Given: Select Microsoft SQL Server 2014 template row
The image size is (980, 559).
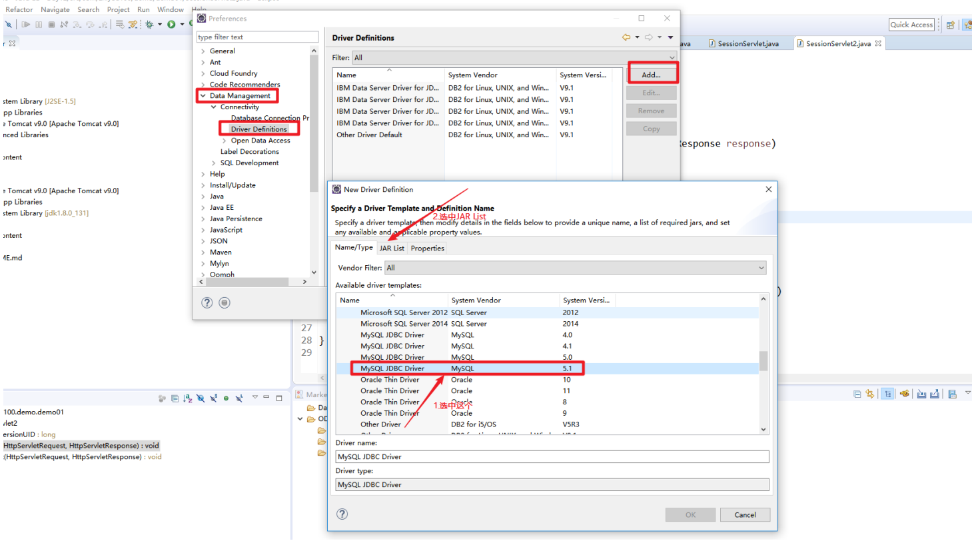Looking at the screenshot, I should point(547,324).
